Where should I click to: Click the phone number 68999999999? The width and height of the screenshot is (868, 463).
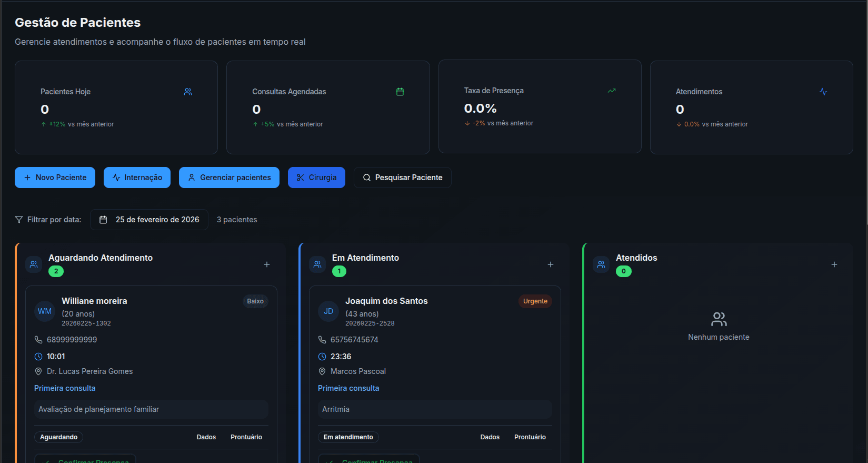[72, 340]
